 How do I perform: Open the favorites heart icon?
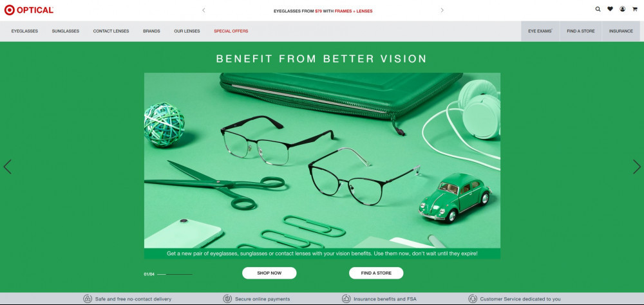pos(610,9)
